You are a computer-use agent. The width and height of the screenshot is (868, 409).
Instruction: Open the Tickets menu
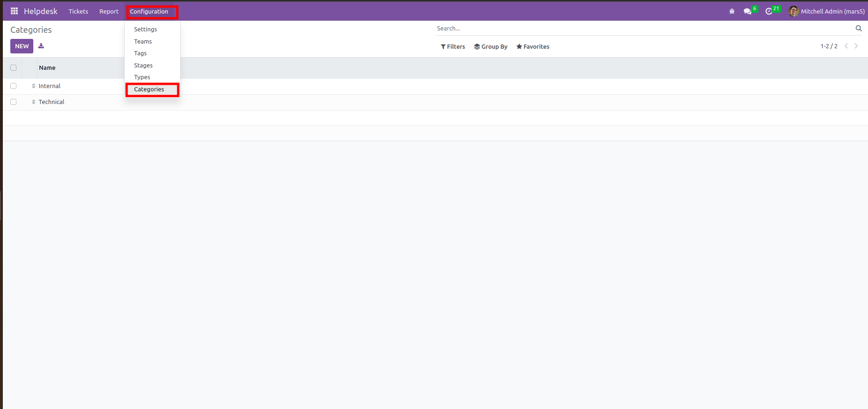click(x=78, y=11)
